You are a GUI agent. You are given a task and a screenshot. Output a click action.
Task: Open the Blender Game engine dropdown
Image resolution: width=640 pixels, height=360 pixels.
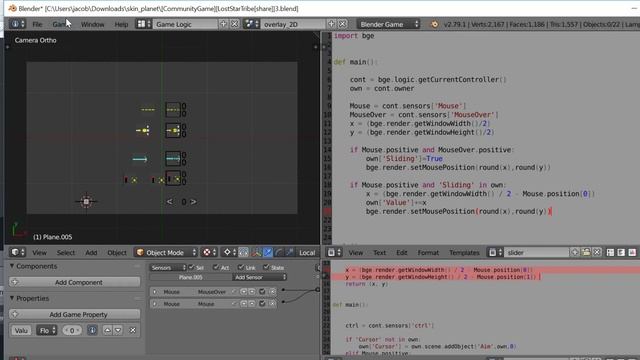click(388, 24)
